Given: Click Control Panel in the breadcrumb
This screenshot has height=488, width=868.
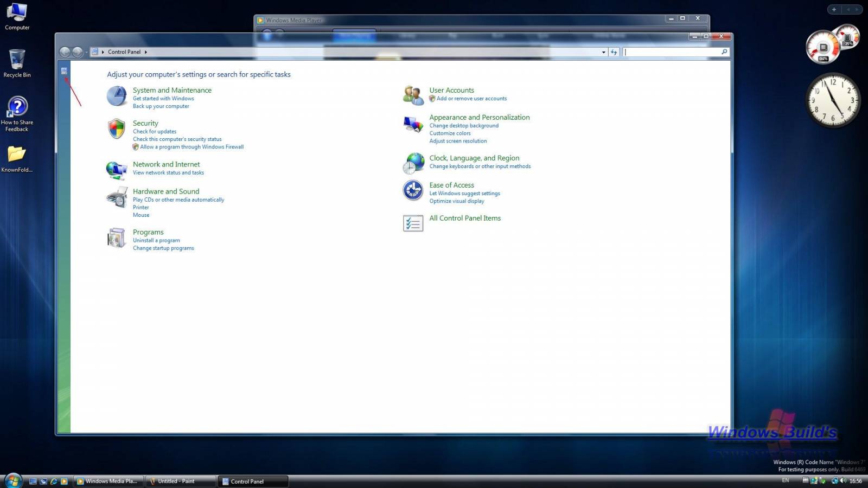Looking at the screenshot, I should point(124,52).
